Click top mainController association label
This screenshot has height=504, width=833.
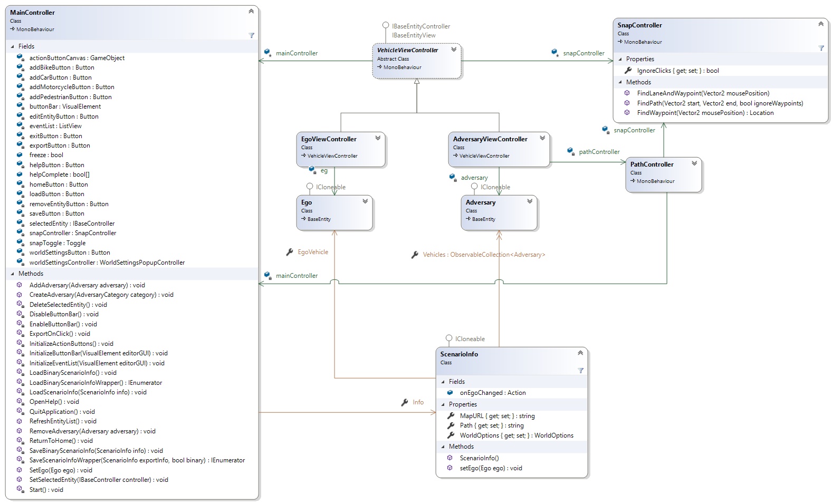297,53
